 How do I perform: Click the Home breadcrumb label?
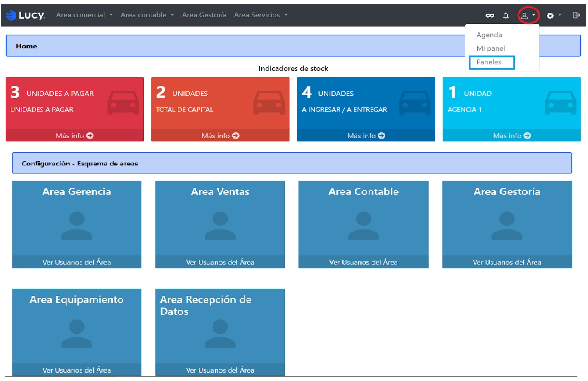tap(26, 46)
